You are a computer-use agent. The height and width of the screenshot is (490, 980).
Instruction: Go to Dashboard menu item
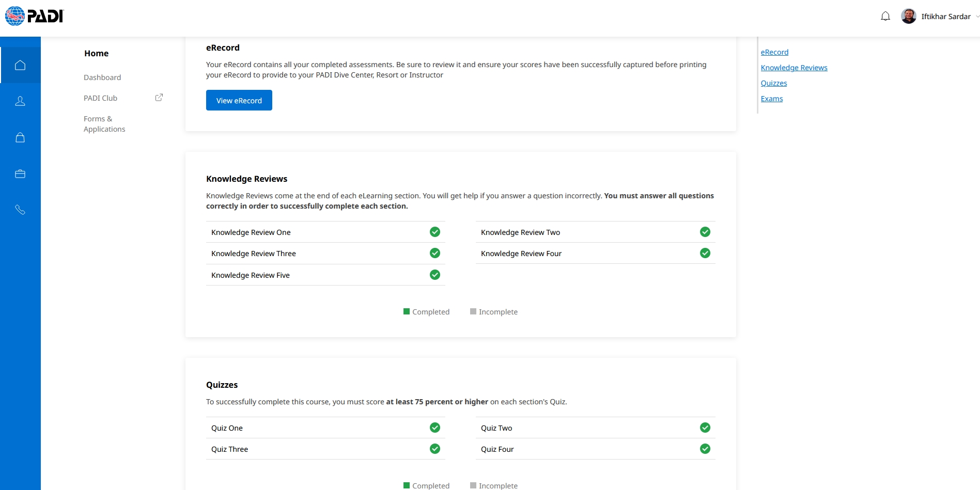[x=102, y=77]
